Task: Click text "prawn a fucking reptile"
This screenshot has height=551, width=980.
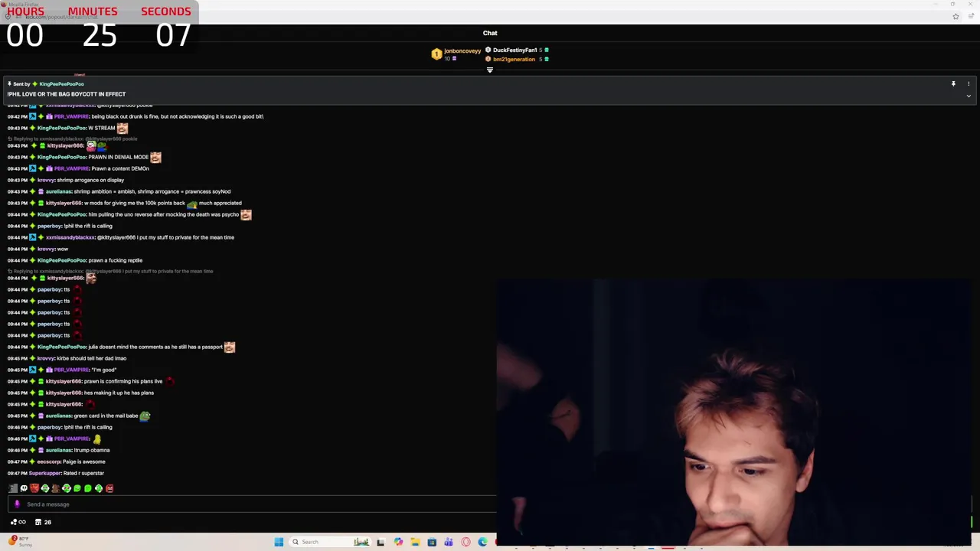Action: tap(115, 260)
